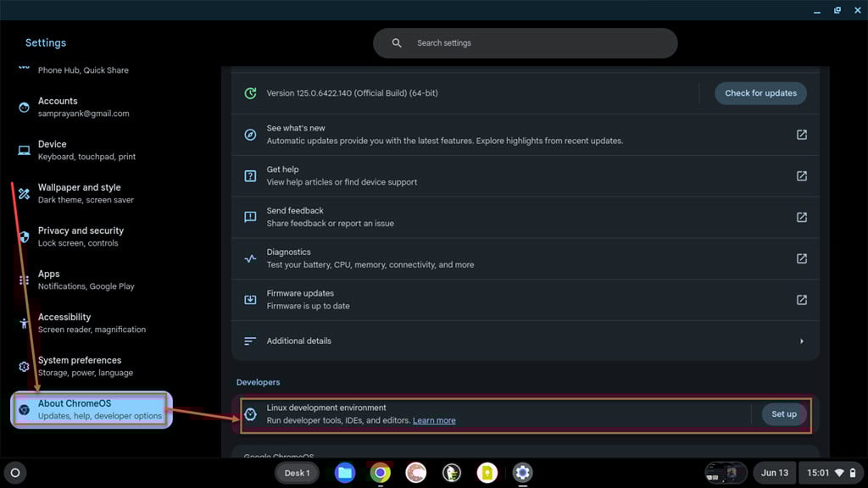Open the DuckDuckGo app on the shelf

coord(451,473)
